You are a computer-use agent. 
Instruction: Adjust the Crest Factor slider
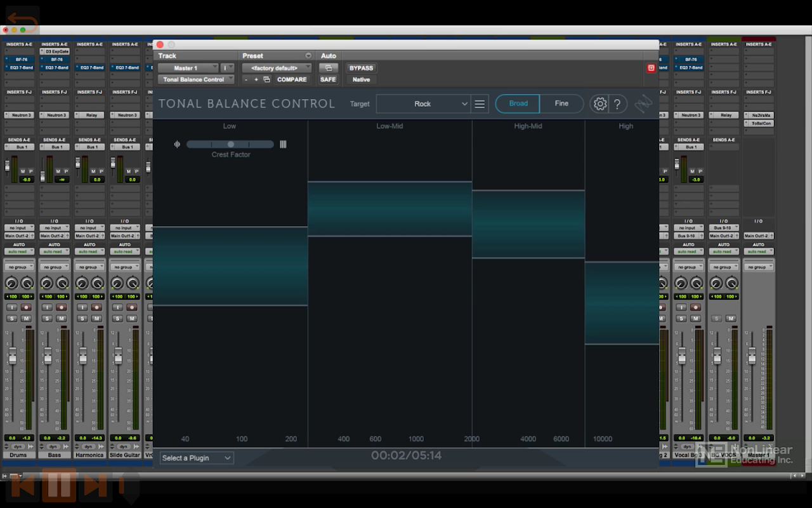coord(230,144)
